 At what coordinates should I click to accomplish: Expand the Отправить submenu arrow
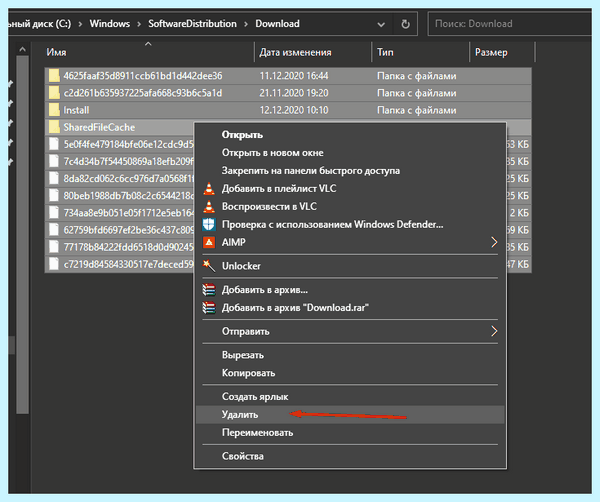494,331
